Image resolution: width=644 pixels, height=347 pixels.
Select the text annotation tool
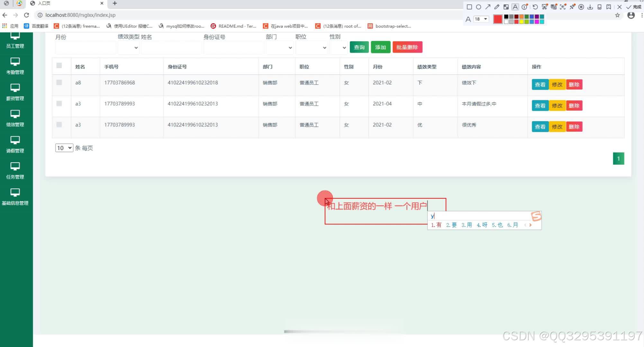tap(515, 7)
